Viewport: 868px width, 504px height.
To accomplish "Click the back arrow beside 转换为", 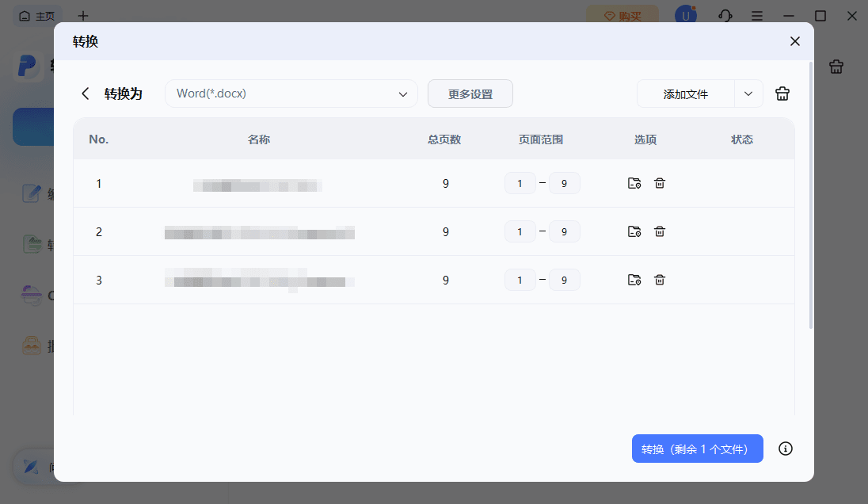I will pos(86,94).
